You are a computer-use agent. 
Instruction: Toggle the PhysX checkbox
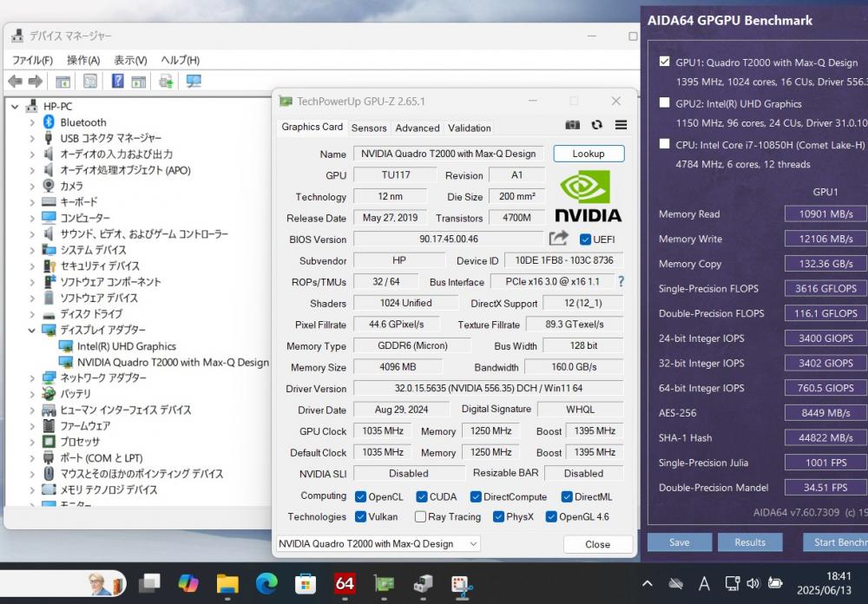[498, 516]
